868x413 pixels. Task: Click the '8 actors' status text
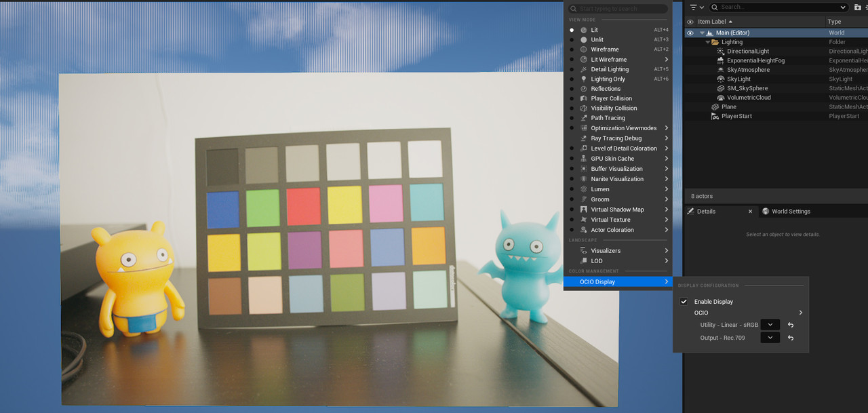[x=701, y=196]
